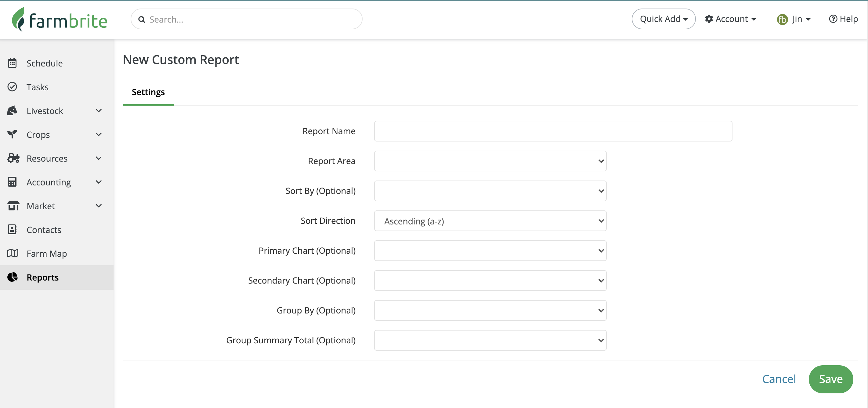Expand the Accounting sidebar chevron
Viewport: 868px width, 408px height.
[98, 182]
